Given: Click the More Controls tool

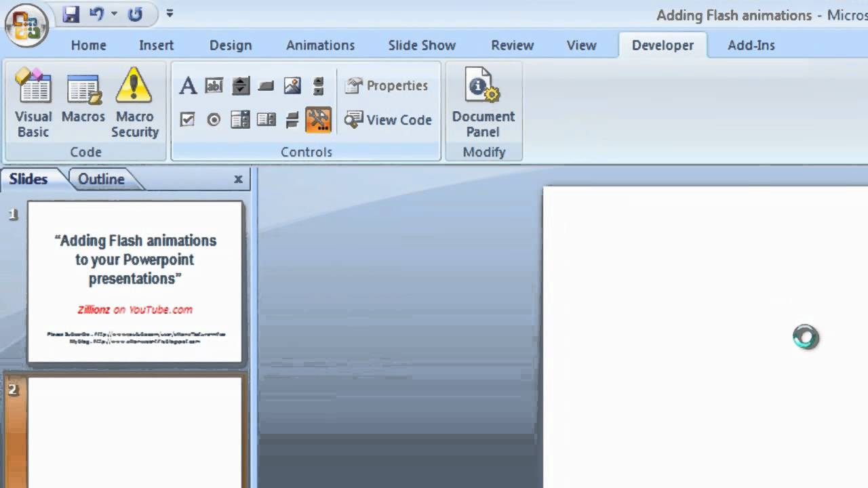Looking at the screenshot, I should pos(318,120).
